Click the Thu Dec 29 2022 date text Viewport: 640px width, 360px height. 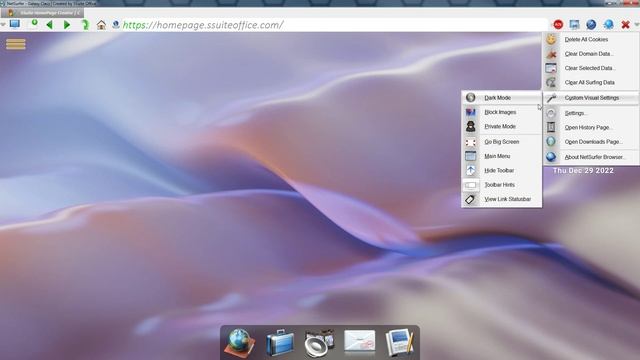(583, 171)
